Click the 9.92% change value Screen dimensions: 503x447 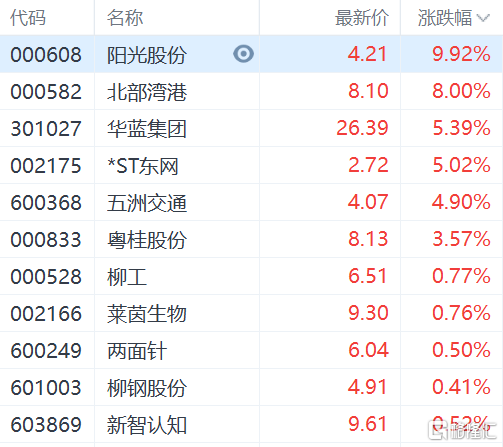coord(461,54)
